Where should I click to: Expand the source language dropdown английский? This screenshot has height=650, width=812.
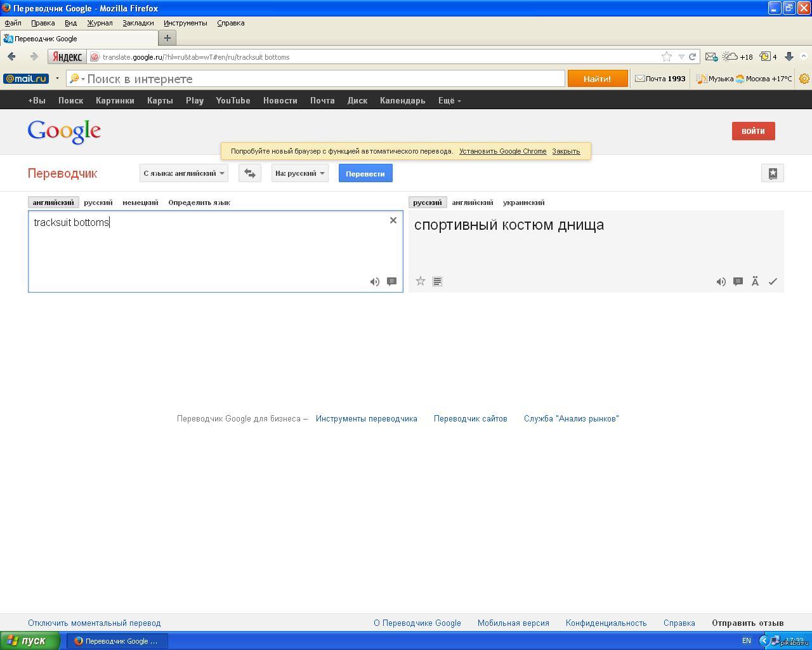point(184,173)
